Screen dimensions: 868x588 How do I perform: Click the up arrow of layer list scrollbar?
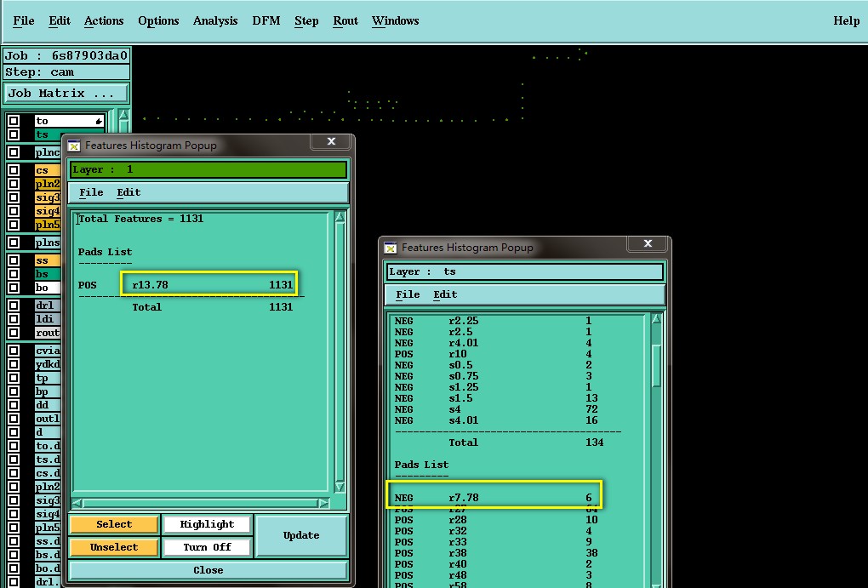[x=123, y=116]
